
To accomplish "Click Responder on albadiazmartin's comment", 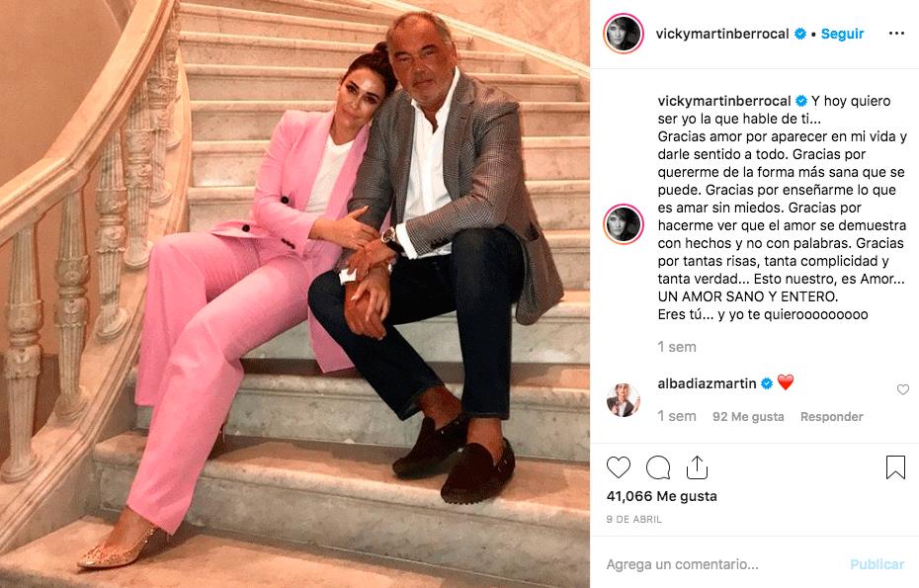I will (x=831, y=417).
